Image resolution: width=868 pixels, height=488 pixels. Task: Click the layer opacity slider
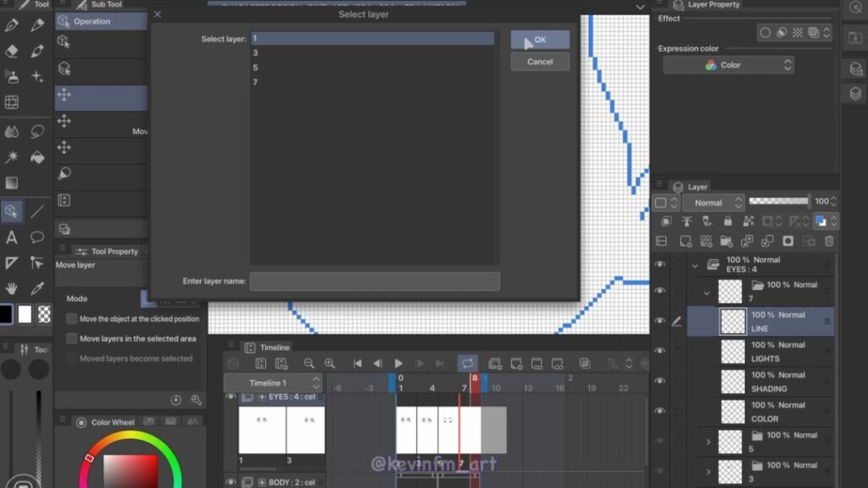tap(779, 202)
